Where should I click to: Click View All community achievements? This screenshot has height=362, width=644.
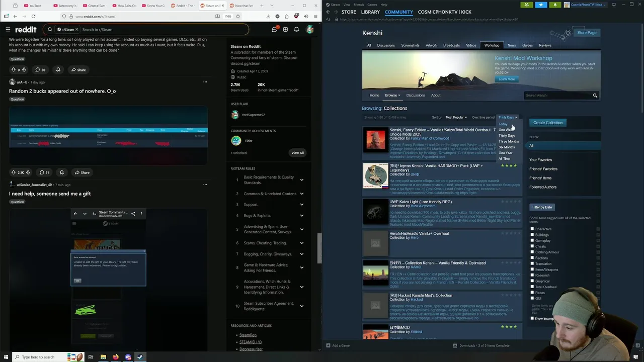pyautogui.click(x=297, y=153)
